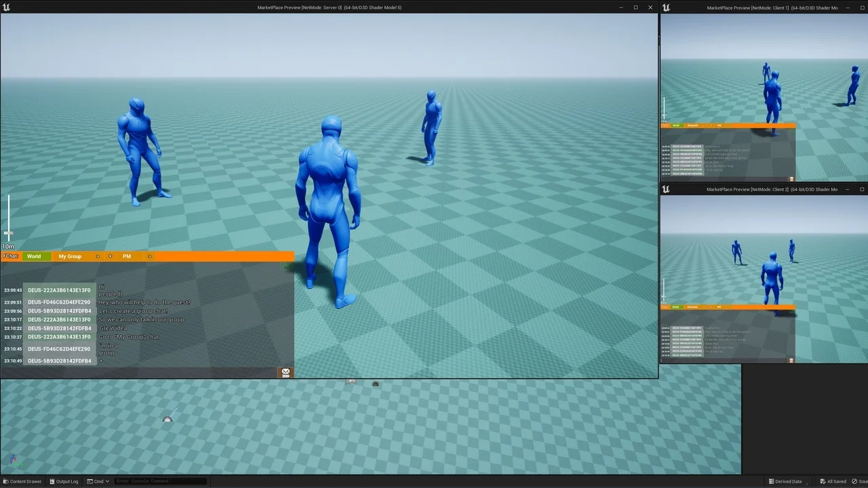Switch to the My Group chat tab
The width and height of the screenshot is (868, 488).
[x=70, y=256]
